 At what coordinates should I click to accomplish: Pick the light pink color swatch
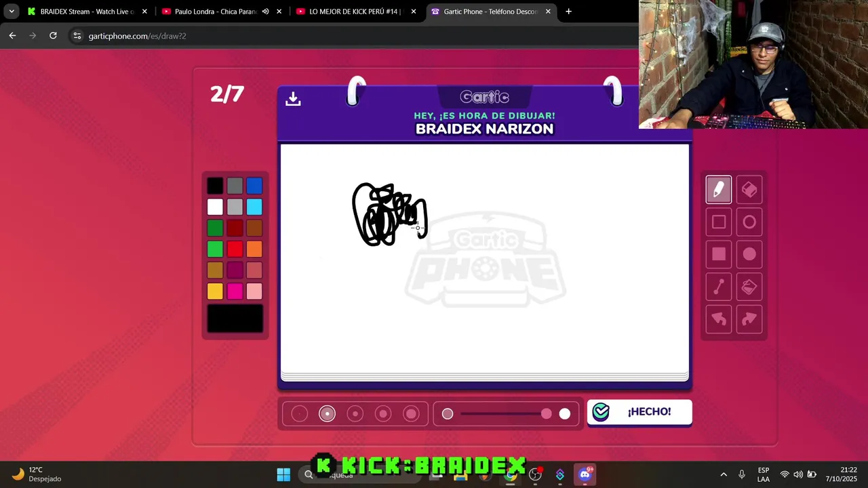[x=254, y=291]
